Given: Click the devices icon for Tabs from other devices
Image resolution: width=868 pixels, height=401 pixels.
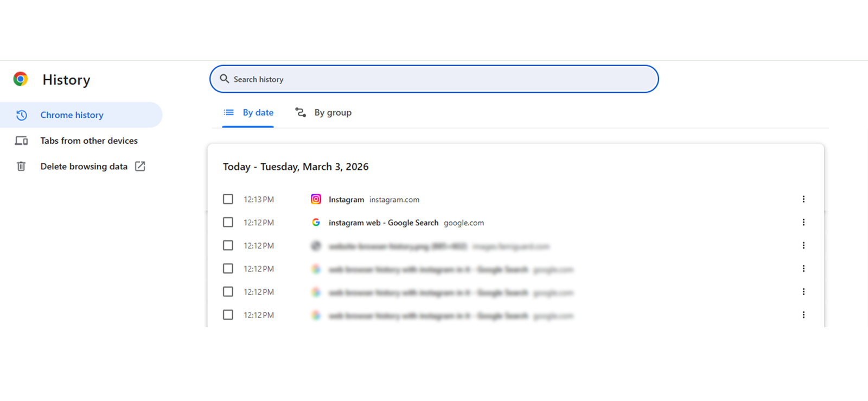Looking at the screenshot, I should (x=21, y=141).
